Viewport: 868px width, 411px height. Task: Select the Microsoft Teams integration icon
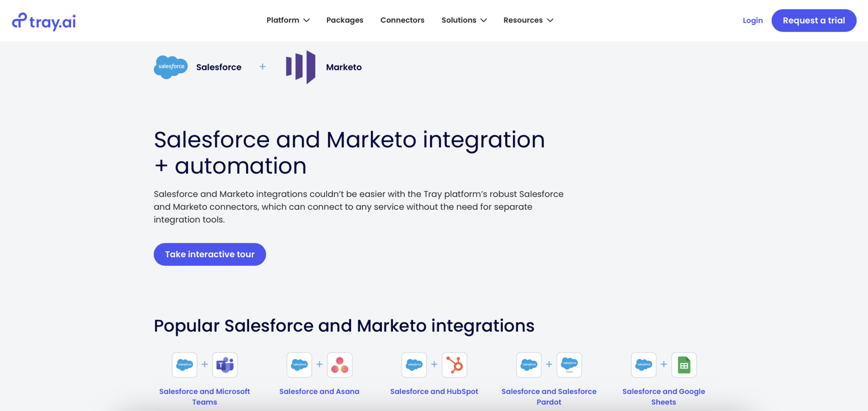click(225, 364)
